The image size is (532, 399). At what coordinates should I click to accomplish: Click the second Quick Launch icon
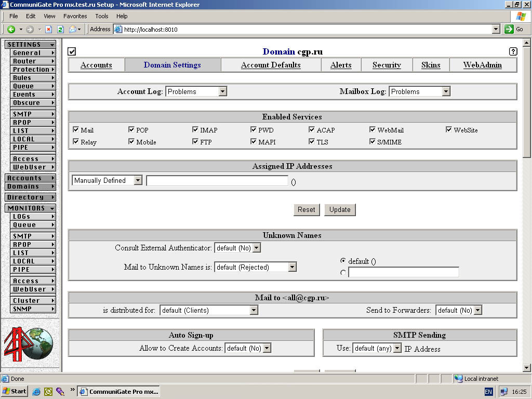(x=48, y=392)
